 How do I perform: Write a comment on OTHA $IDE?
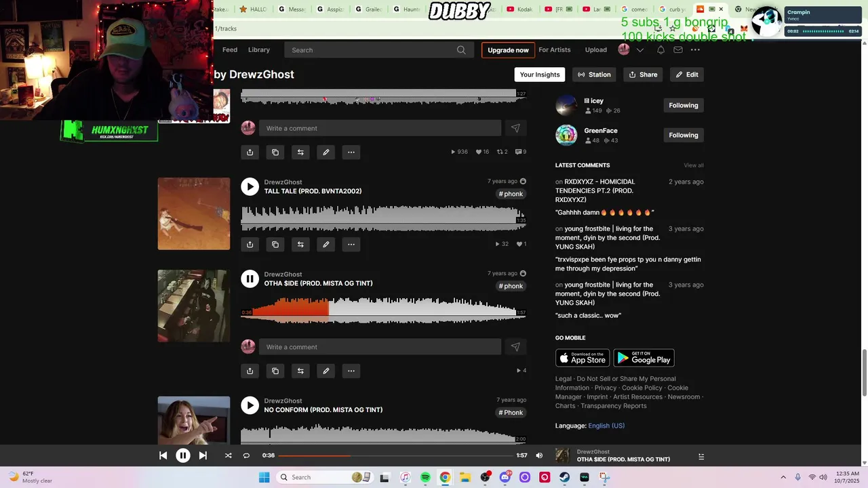click(x=380, y=347)
